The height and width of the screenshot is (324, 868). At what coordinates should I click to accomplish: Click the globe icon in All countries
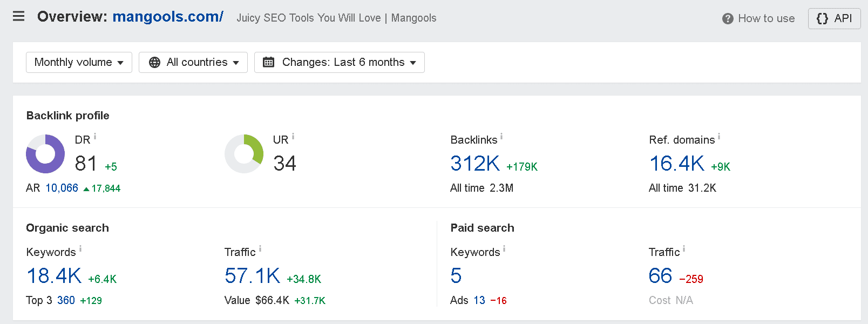pyautogui.click(x=154, y=63)
